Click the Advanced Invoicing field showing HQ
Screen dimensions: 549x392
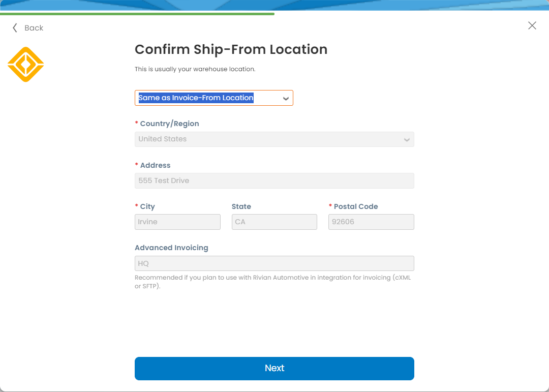(x=274, y=263)
